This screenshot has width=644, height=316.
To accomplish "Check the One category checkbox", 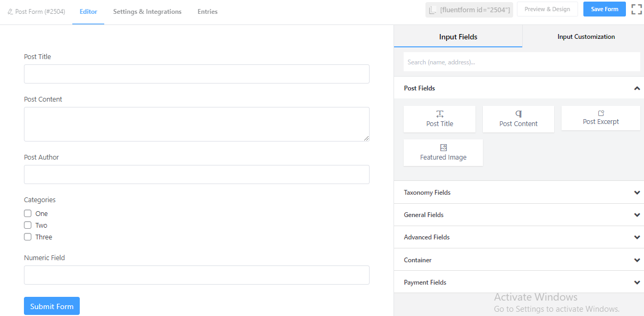I will point(28,213).
